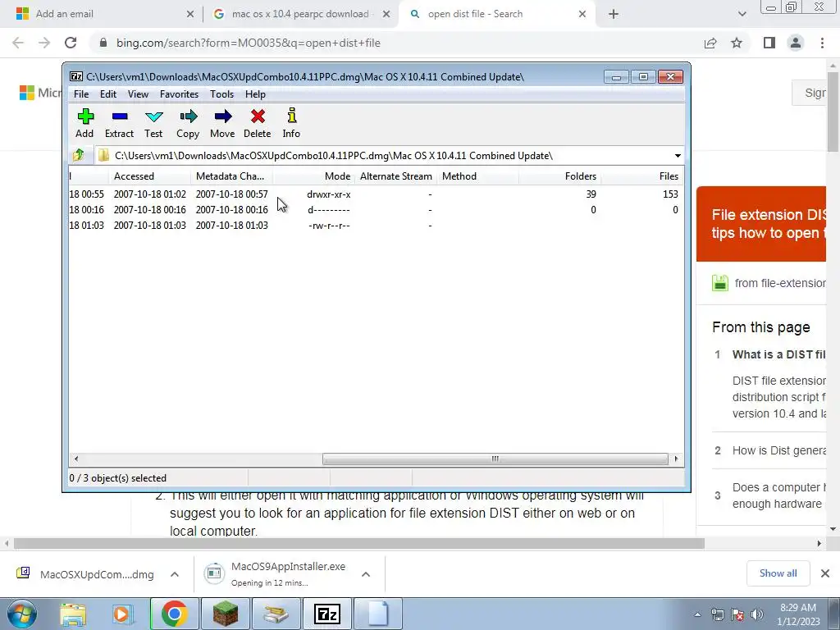Go up one folder level in 7-Zip
840x630 pixels.
click(x=79, y=155)
